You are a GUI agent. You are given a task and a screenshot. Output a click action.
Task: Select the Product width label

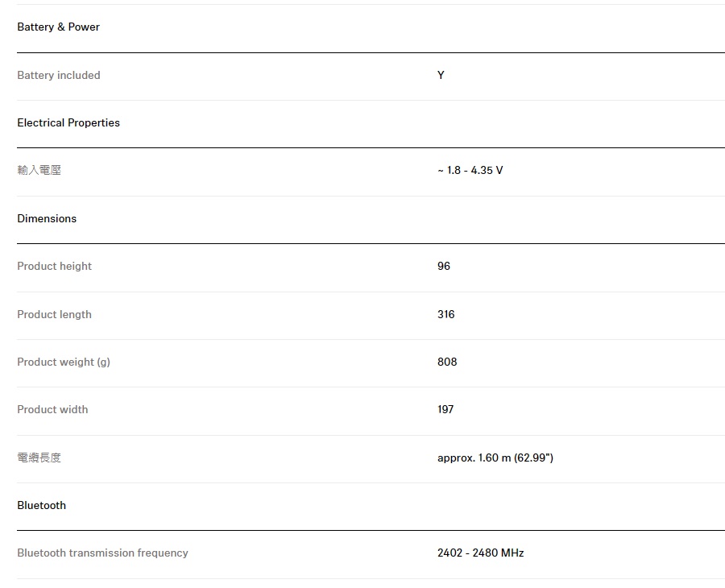click(52, 410)
